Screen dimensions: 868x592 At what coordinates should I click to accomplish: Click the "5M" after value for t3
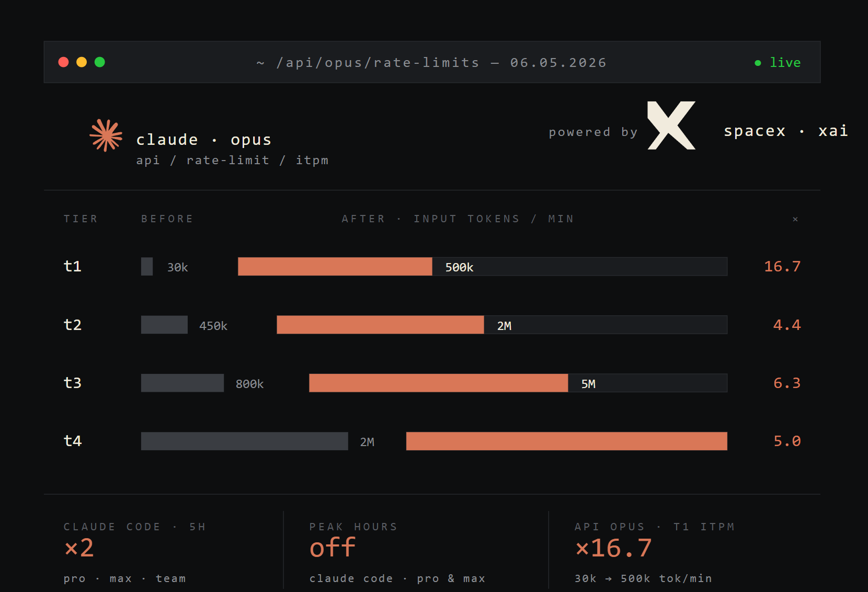(589, 384)
